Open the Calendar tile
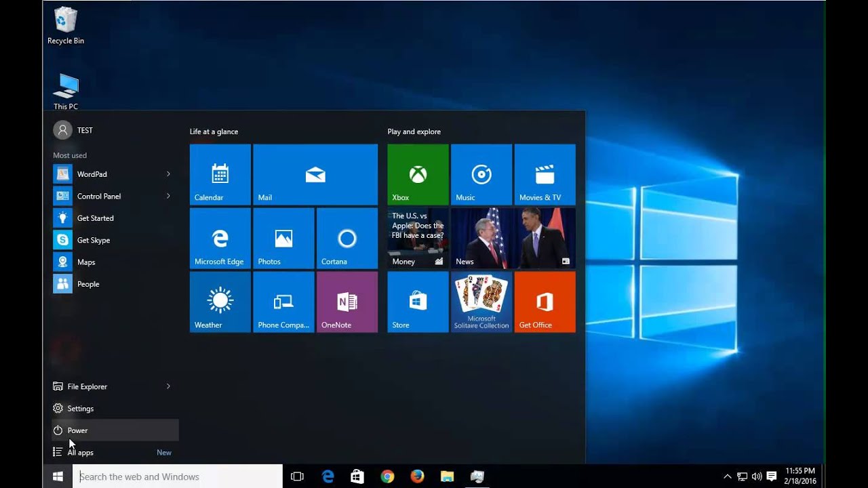 pyautogui.click(x=220, y=174)
